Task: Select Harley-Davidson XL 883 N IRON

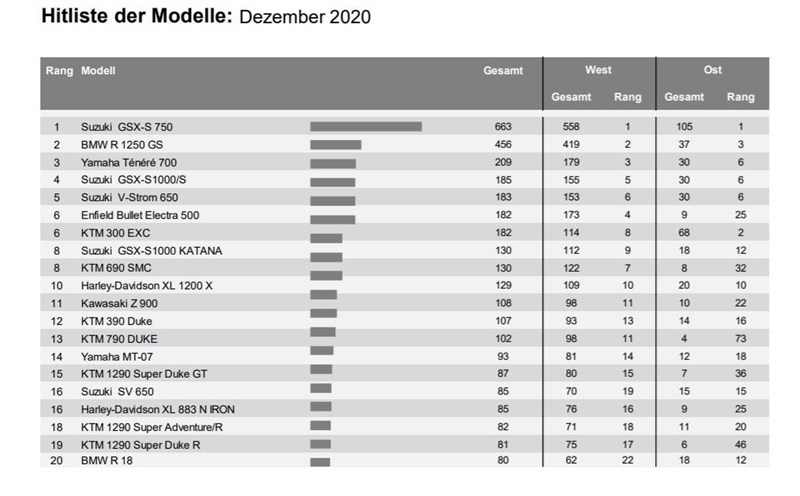Action: pos(158,409)
